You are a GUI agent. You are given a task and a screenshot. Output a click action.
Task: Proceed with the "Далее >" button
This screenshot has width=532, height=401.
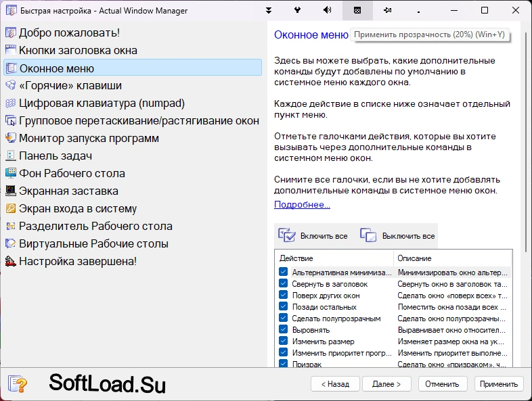tap(386, 384)
